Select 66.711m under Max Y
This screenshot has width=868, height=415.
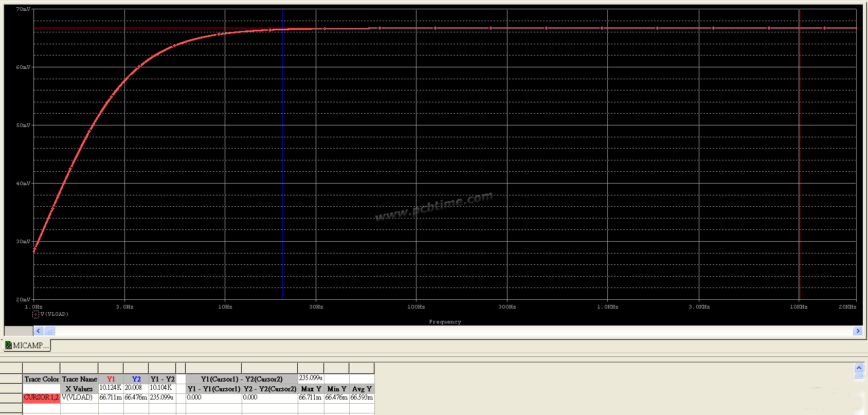[x=311, y=398]
